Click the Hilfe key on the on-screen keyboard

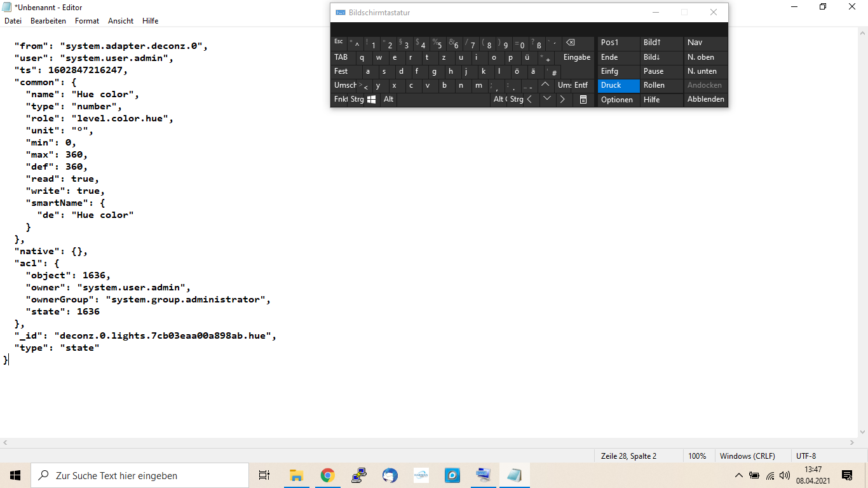coord(661,100)
